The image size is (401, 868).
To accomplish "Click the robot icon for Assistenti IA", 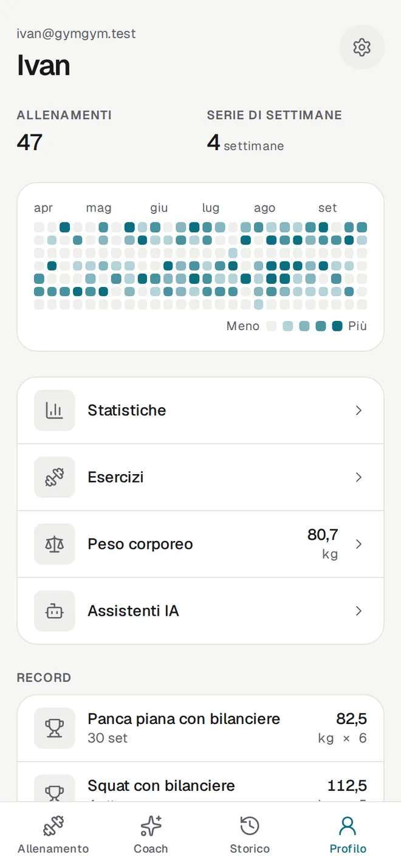I will (x=55, y=611).
